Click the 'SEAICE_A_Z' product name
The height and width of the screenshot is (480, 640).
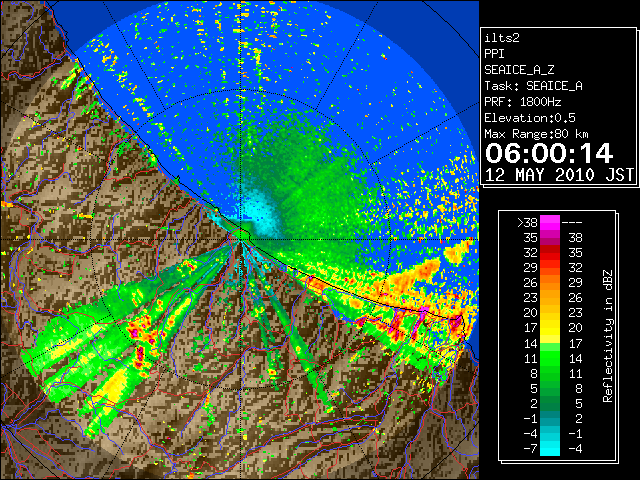pyautogui.click(x=519, y=70)
